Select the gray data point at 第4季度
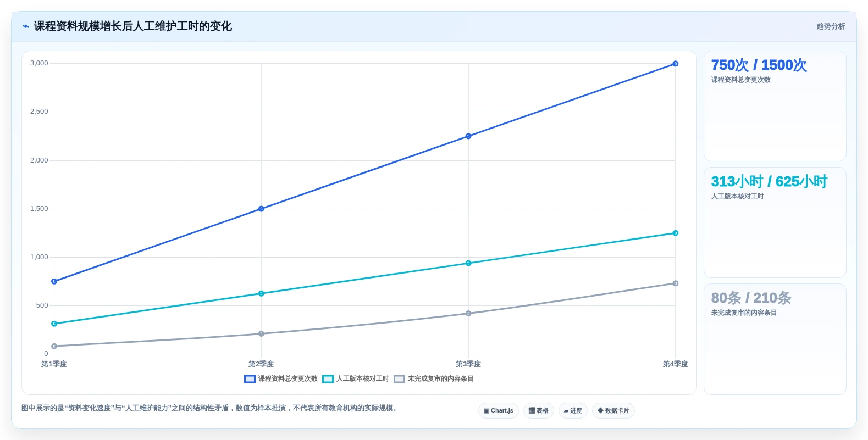This screenshot has width=868, height=440. [x=676, y=283]
